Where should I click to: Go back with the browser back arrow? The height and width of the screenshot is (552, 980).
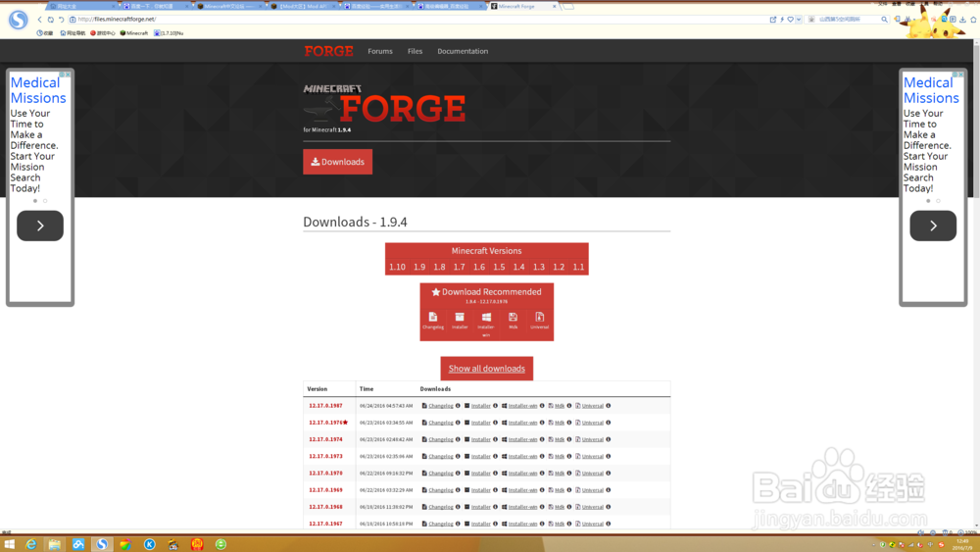(x=39, y=20)
